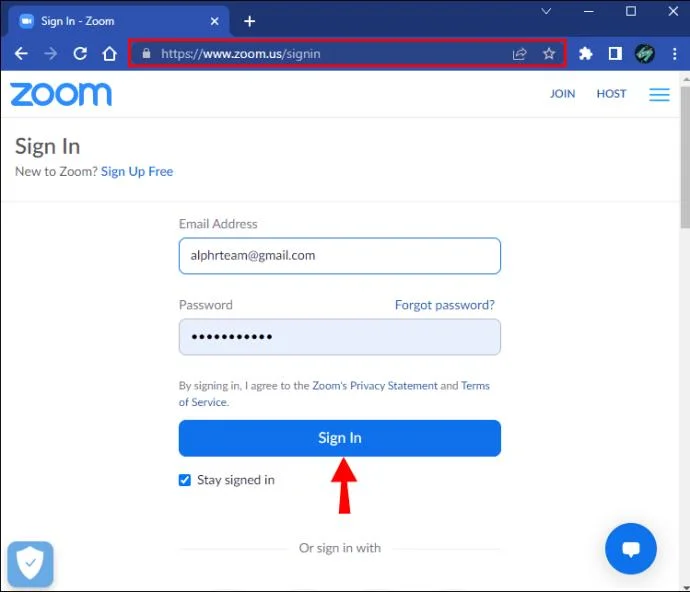This screenshot has height=592, width=690.
Task: Go back using the browser back arrow
Action: coord(21,54)
